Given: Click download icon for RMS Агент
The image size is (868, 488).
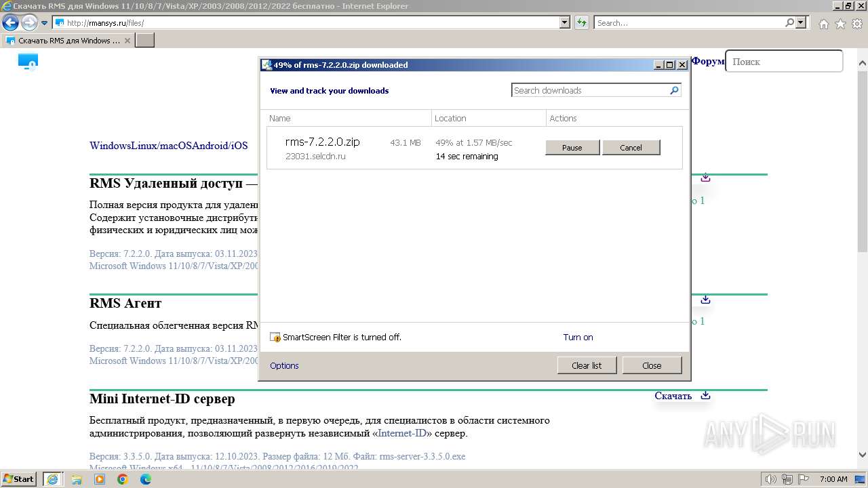Looking at the screenshot, I should tap(705, 299).
